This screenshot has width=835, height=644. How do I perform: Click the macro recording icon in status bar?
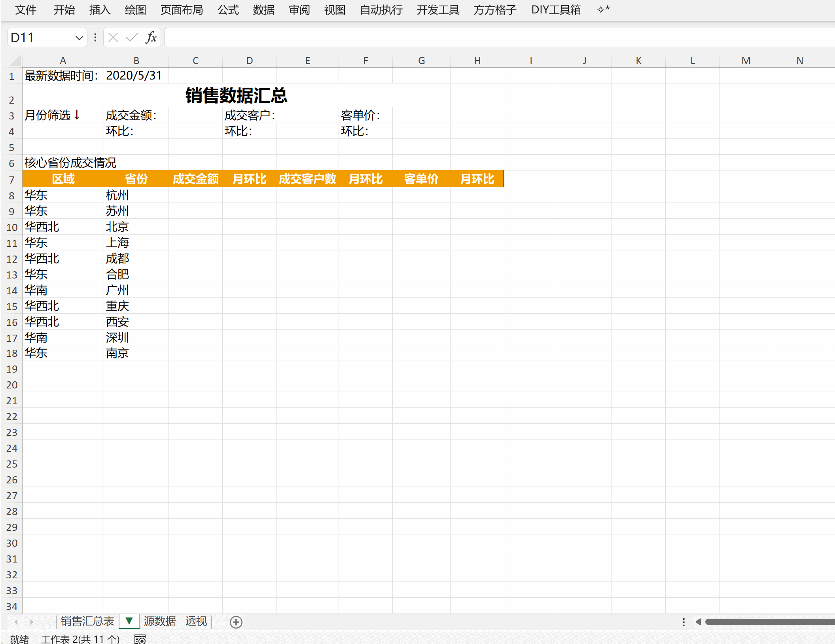tap(140, 639)
